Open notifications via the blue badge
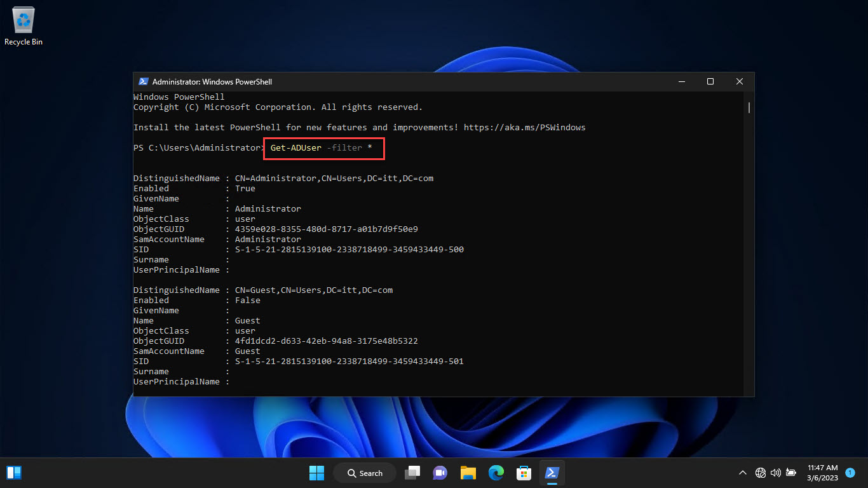Screen dimensions: 868x488 [x=850, y=473]
